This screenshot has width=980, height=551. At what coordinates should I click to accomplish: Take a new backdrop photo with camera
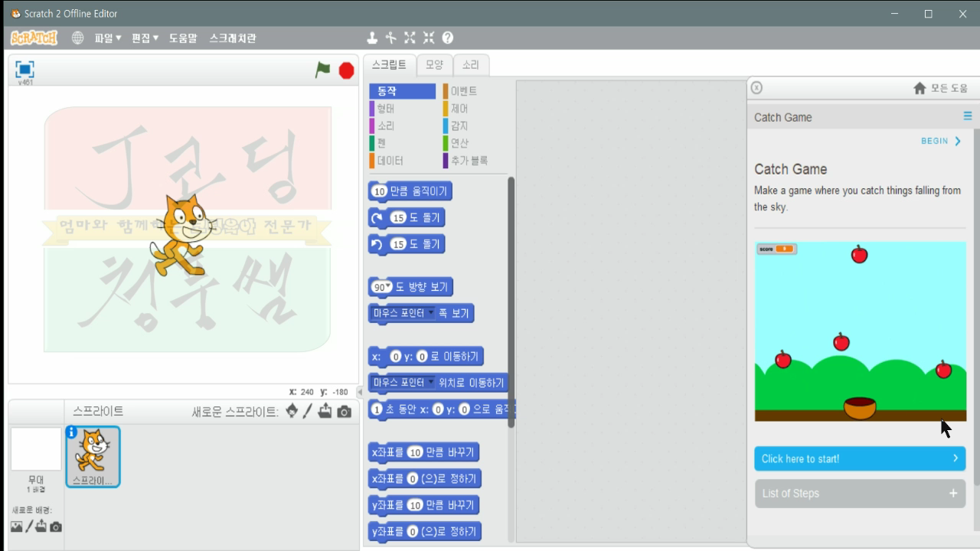point(56,527)
